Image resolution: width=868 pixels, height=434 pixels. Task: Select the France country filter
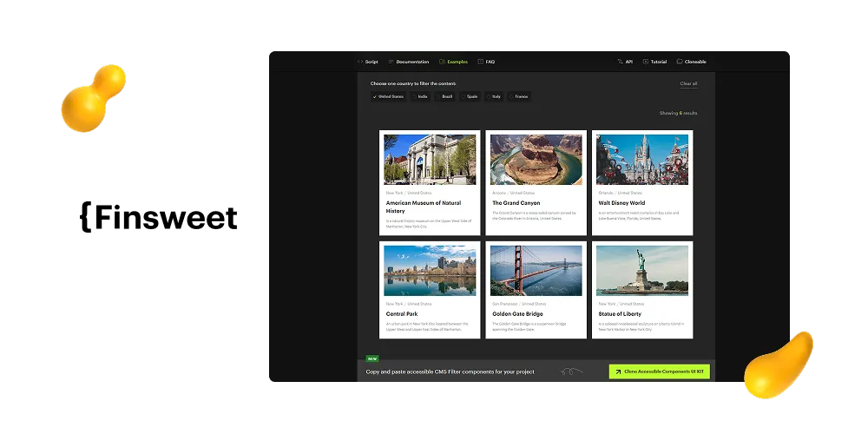[x=519, y=96]
